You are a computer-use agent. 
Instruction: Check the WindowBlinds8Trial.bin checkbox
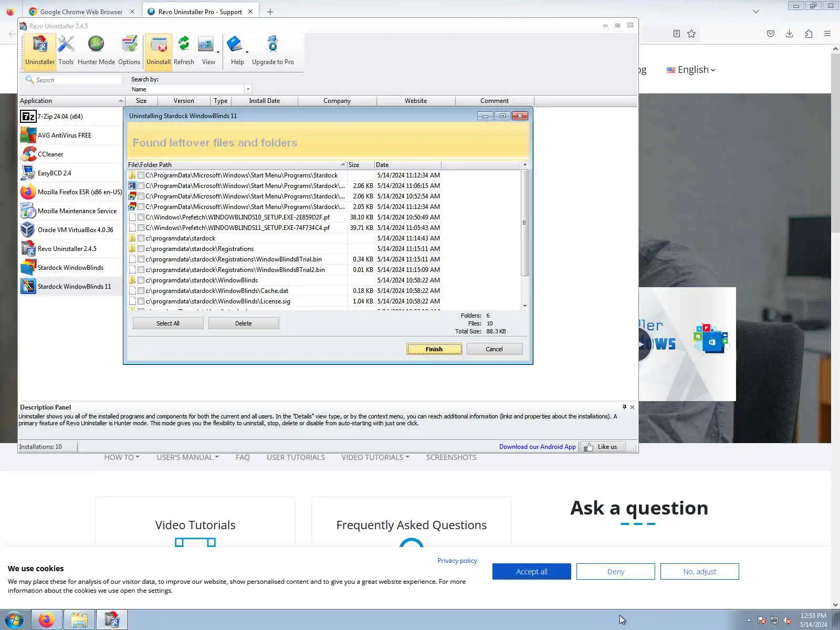click(141, 259)
